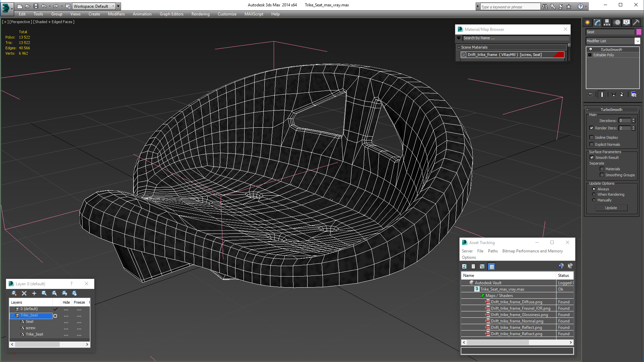
Task: Toggle the Render Iters checkbox
Action: point(592,128)
